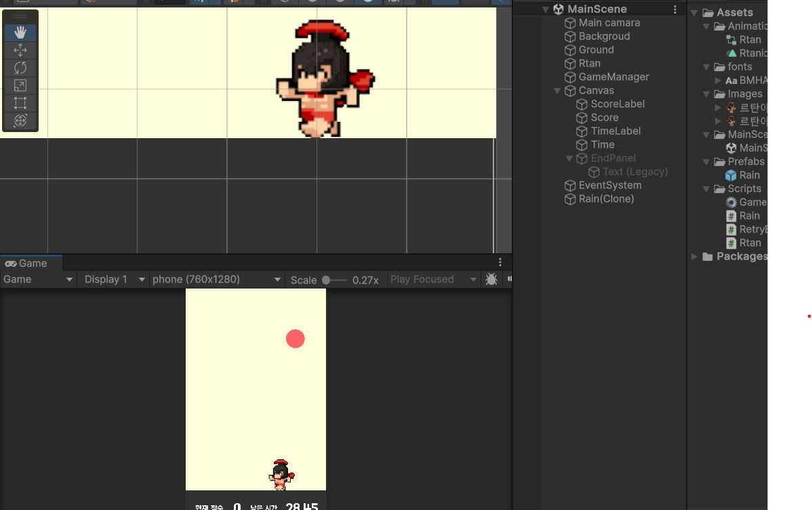Click the Ground object cube icon

(570, 50)
